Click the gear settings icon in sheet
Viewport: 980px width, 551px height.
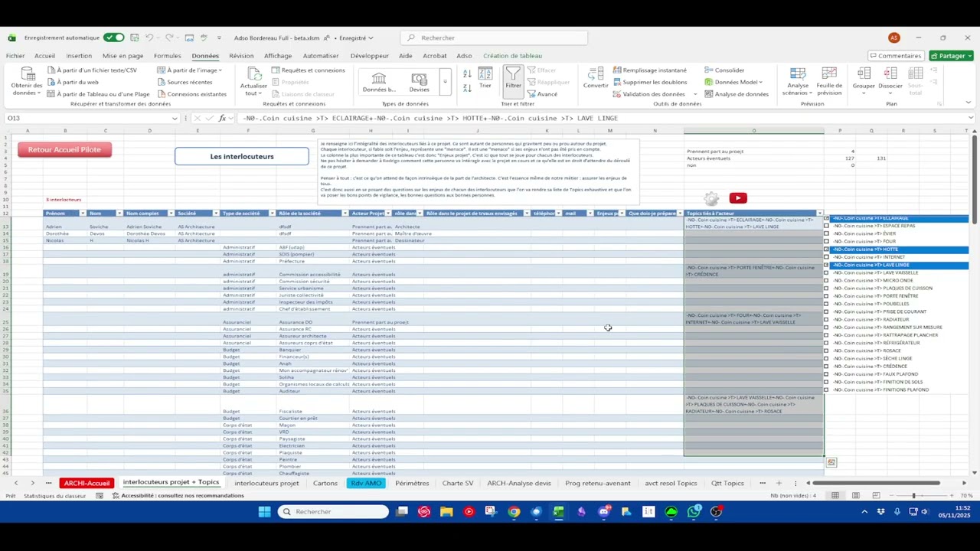(x=711, y=198)
